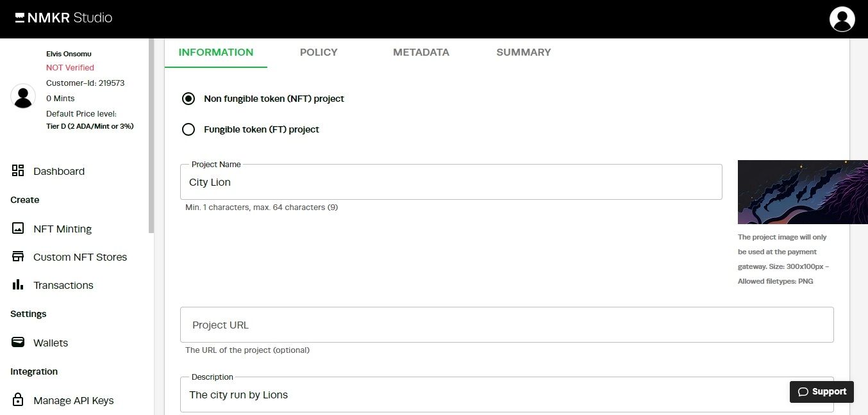Viewport: 868px width, 415px height.
Task: Click the Project URL input
Action: [x=506, y=325]
